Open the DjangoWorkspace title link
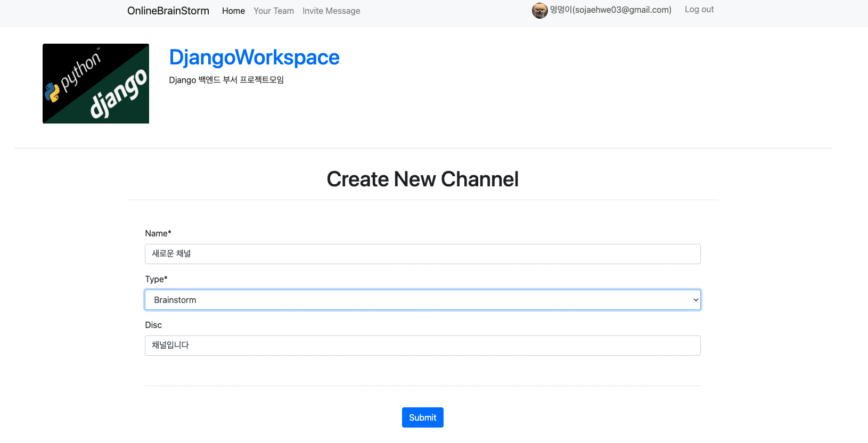The height and width of the screenshot is (443, 868). tap(254, 57)
